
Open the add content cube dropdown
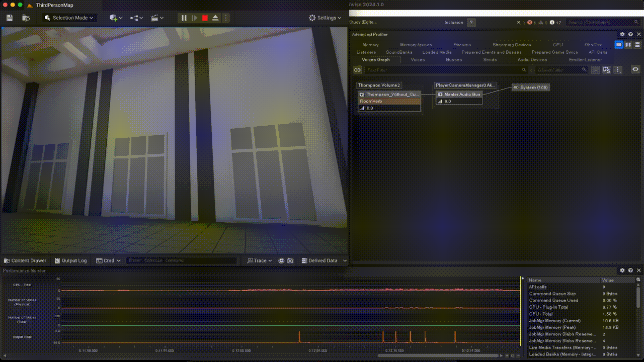pos(116,18)
